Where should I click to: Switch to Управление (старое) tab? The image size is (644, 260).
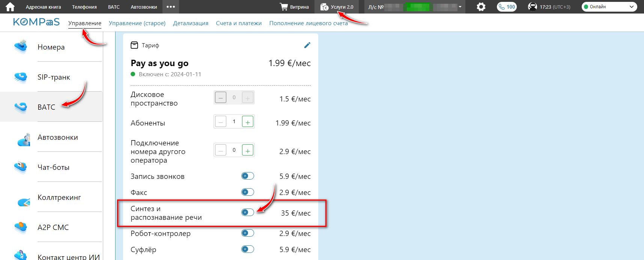(x=137, y=23)
